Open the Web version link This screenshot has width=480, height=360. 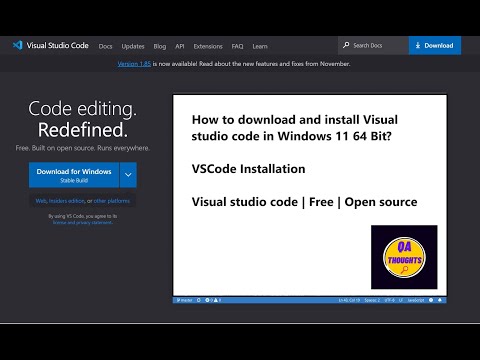(41, 201)
